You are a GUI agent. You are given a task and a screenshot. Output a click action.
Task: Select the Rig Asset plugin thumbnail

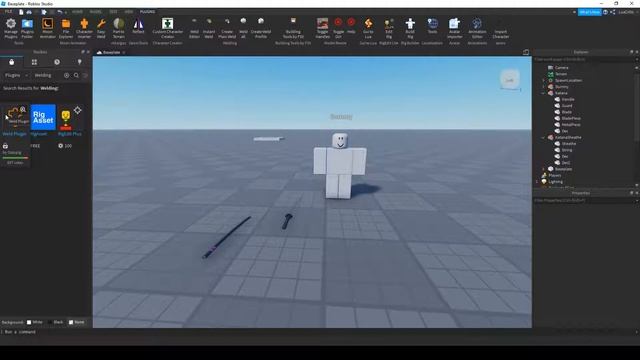coord(43,117)
